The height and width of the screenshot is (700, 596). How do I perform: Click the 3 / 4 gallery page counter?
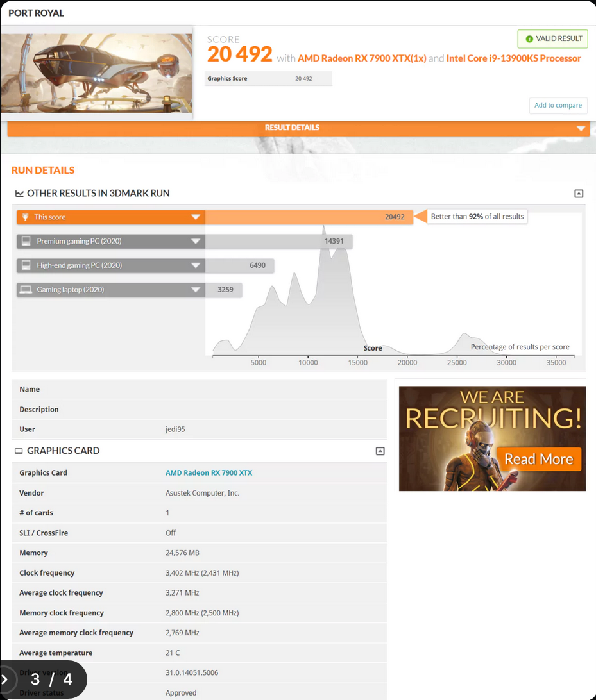coord(51,679)
